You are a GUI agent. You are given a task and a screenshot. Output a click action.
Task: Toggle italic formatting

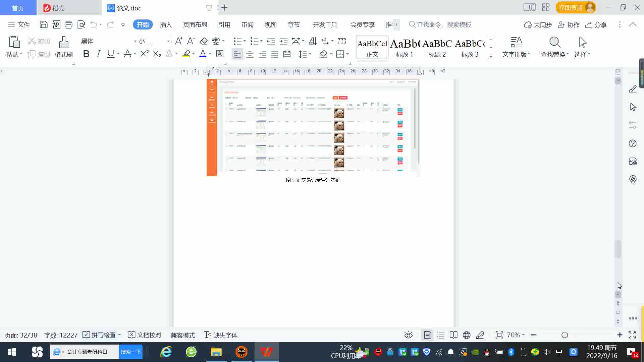pyautogui.click(x=98, y=54)
